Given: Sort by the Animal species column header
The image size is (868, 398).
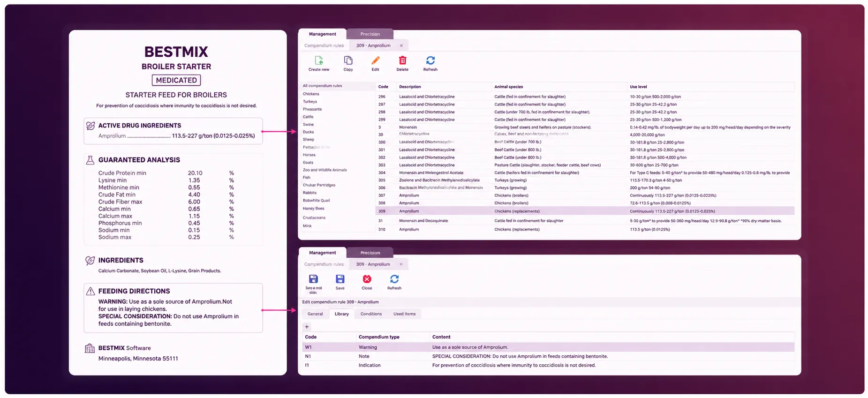Looking at the screenshot, I should (x=508, y=87).
